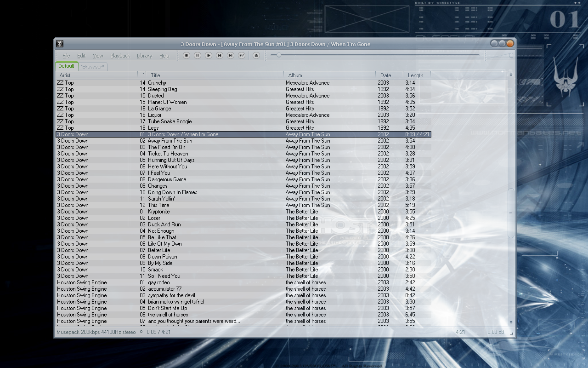The image size is (588, 368).
Task: Sort by Title column header
Action: [x=215, y=75]
